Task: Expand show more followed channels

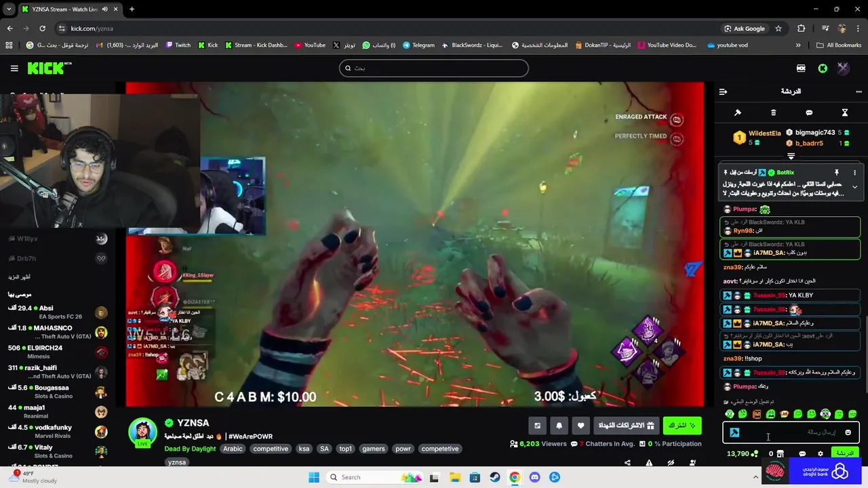Action: pos(19,277)
